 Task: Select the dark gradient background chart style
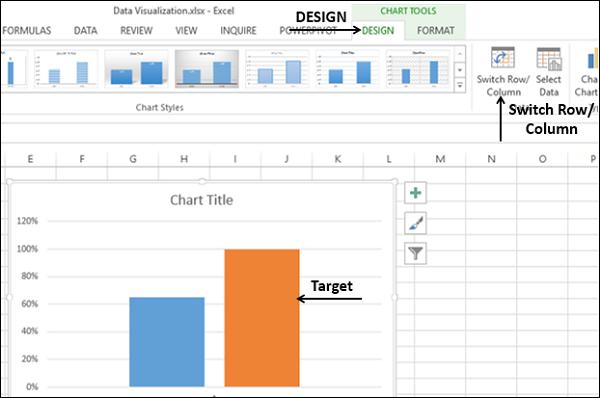point(207,69)
